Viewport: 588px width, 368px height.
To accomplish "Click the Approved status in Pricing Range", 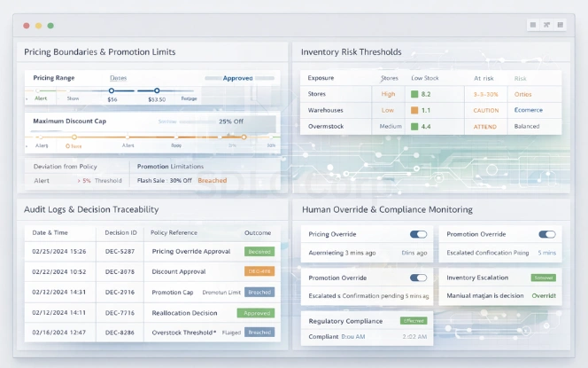I will 237,78.
